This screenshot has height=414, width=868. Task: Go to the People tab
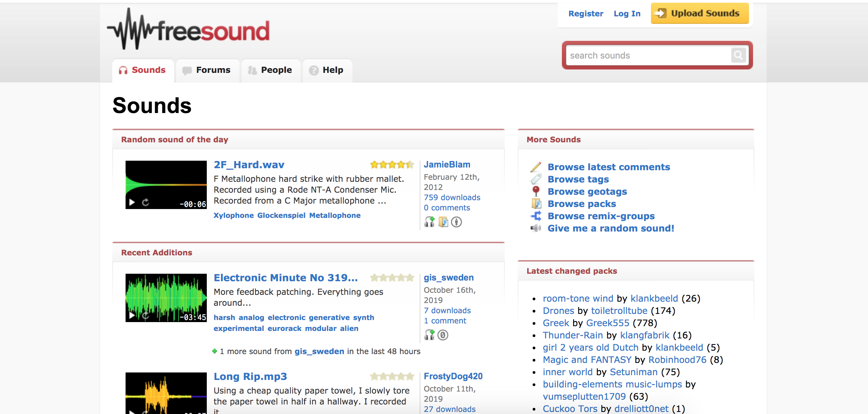point(270,70)
